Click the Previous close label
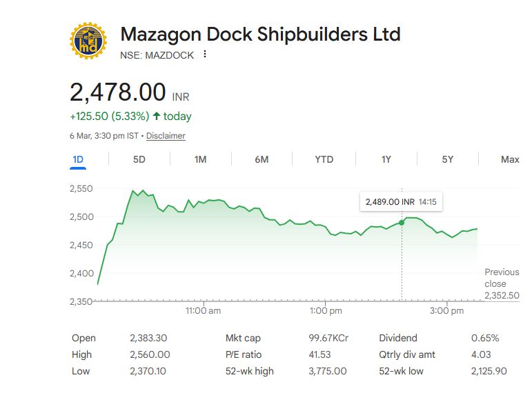Screen dimensions: 532x402 pos(502,278)
